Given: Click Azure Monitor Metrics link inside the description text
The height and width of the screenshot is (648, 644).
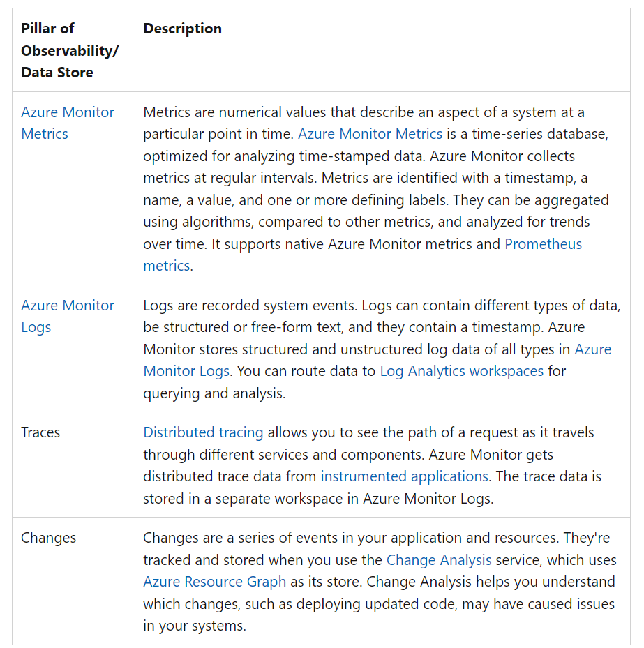Looking at the screenshot, I should (370, 134).
